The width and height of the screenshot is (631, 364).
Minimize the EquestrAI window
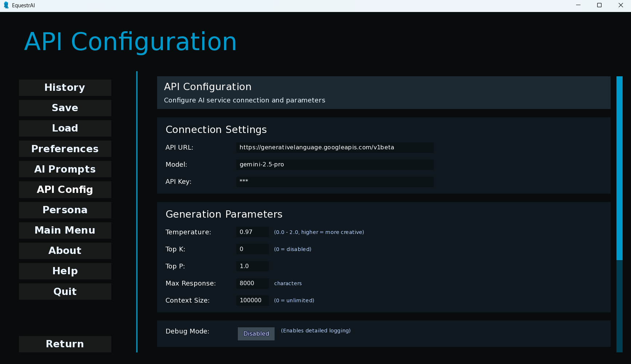[578, 5]
